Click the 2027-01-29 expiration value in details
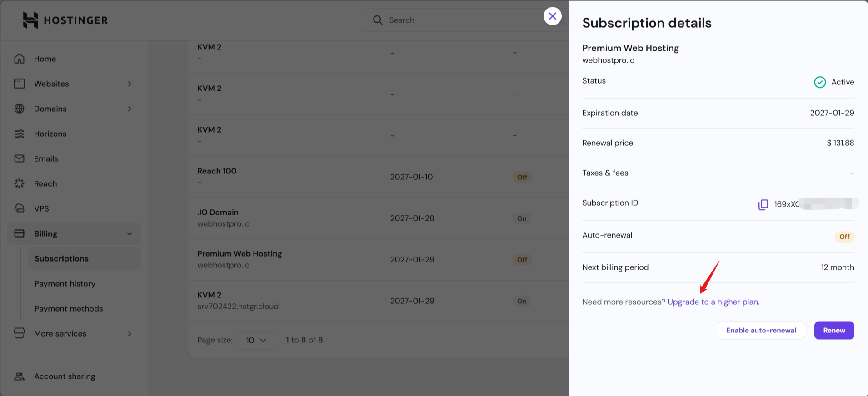The image size is (868, 396). click(832, 113)
